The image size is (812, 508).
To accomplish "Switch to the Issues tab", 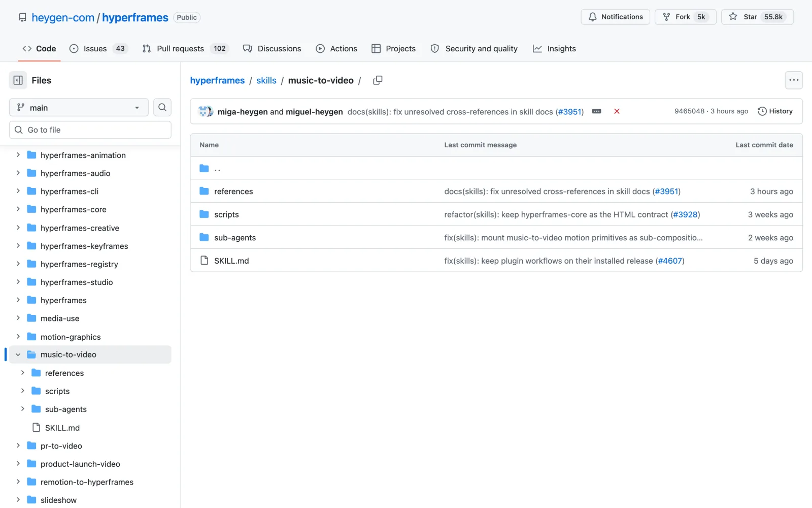I will coord(98,48).
